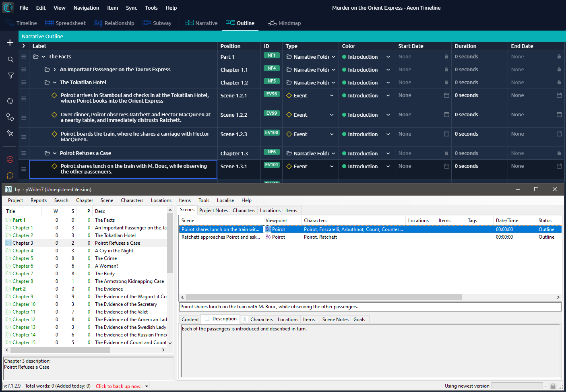Select the Ratchett approaches Poirot scene row
Screen dimensions: 566x392
point(370,237)
